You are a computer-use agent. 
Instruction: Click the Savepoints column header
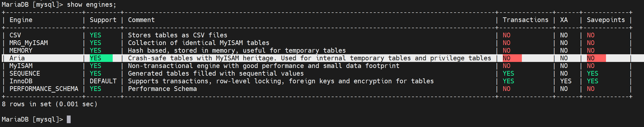[606, 20]
